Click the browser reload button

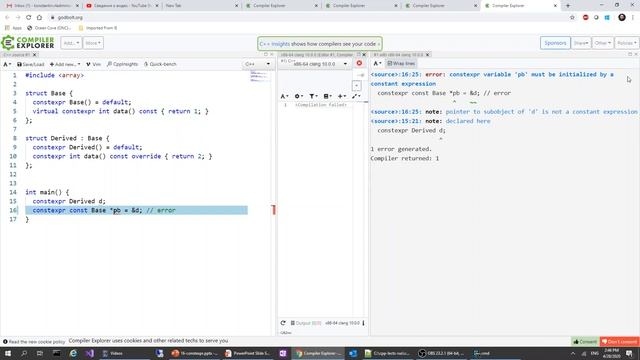pyautogui.click(x=29, y=18)
